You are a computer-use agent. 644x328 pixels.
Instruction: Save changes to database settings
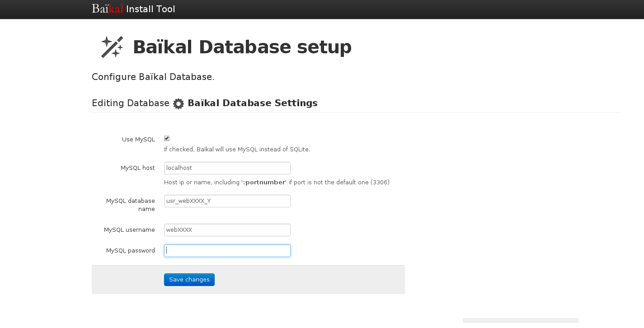tap(189, 280)
